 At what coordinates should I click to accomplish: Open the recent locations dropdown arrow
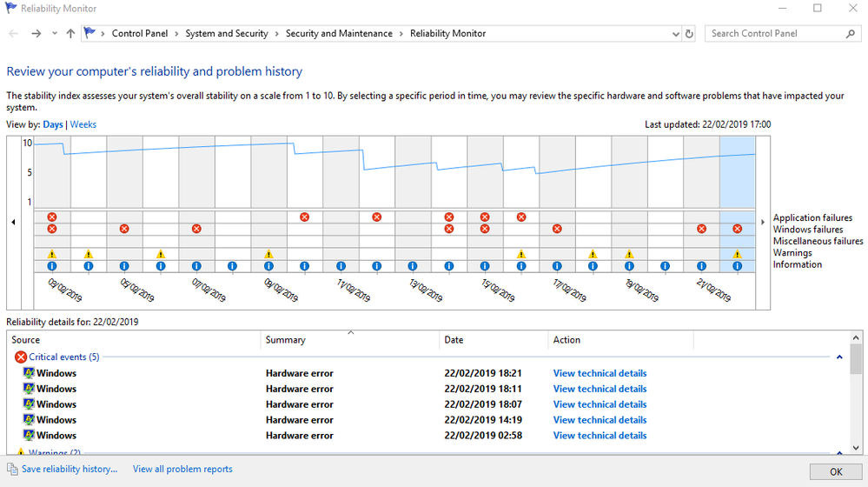54,33
